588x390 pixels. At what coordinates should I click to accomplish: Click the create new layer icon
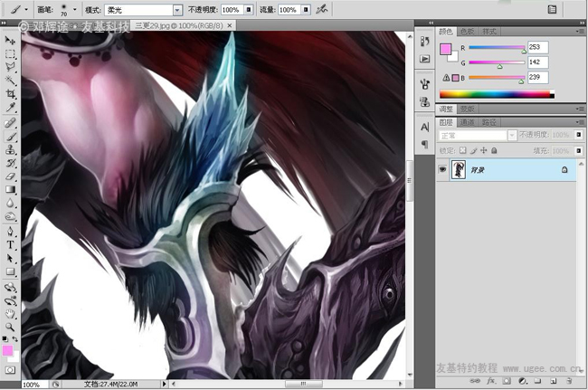point(554,381)
